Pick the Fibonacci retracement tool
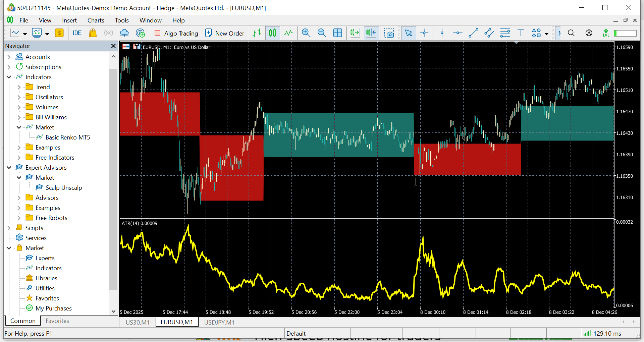The image size is (644, 342). coord(505,33)
